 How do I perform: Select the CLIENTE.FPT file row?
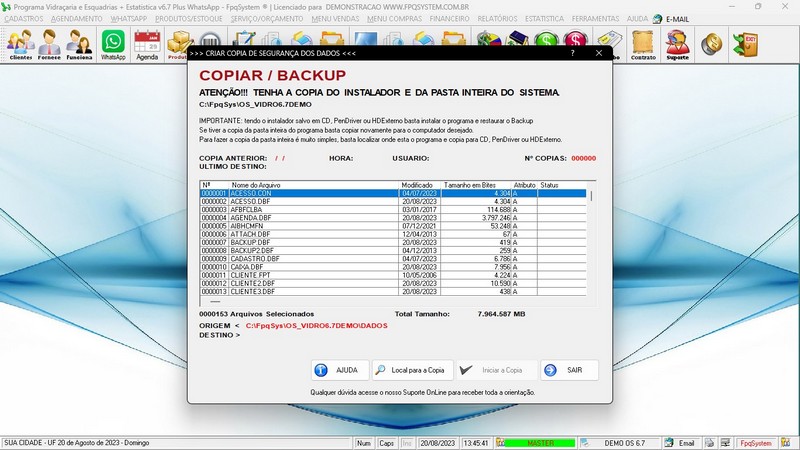pyautogui.click(x=393, y=275)
